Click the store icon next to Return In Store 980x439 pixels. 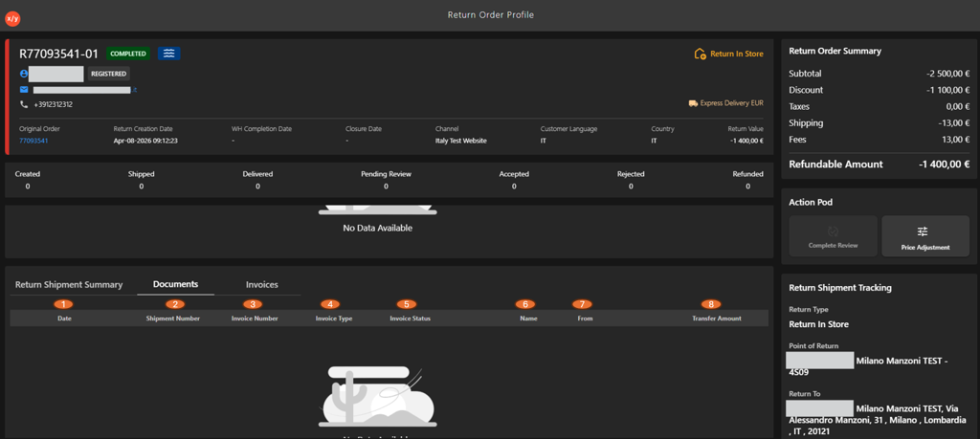pyautogui.click(x=700, y=55)
